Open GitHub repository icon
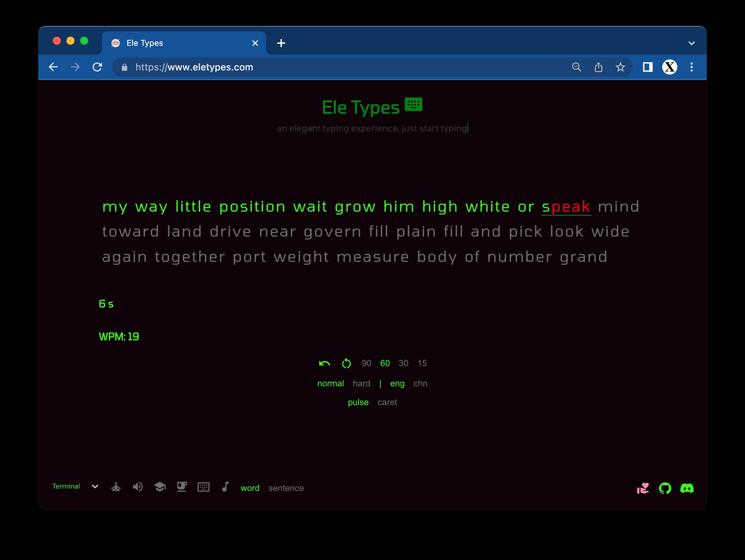This screenshot has width=745, height=560. click(x=665, y=488)
